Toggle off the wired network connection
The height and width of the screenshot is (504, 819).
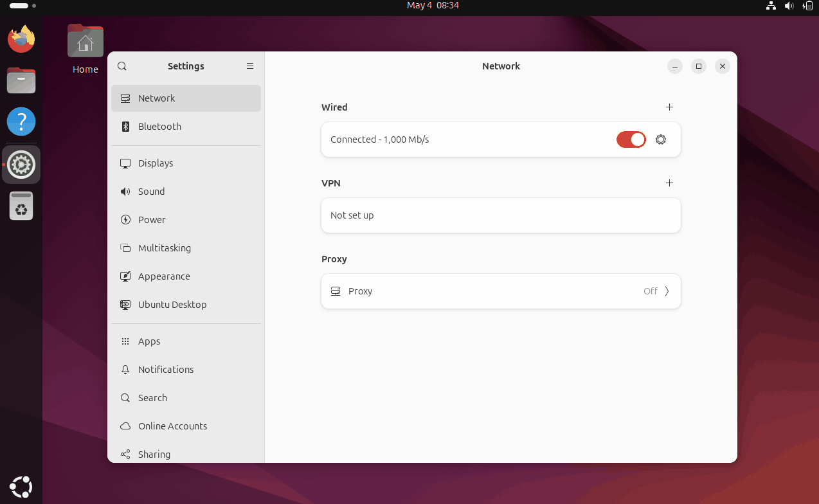(x=631, y=139)
